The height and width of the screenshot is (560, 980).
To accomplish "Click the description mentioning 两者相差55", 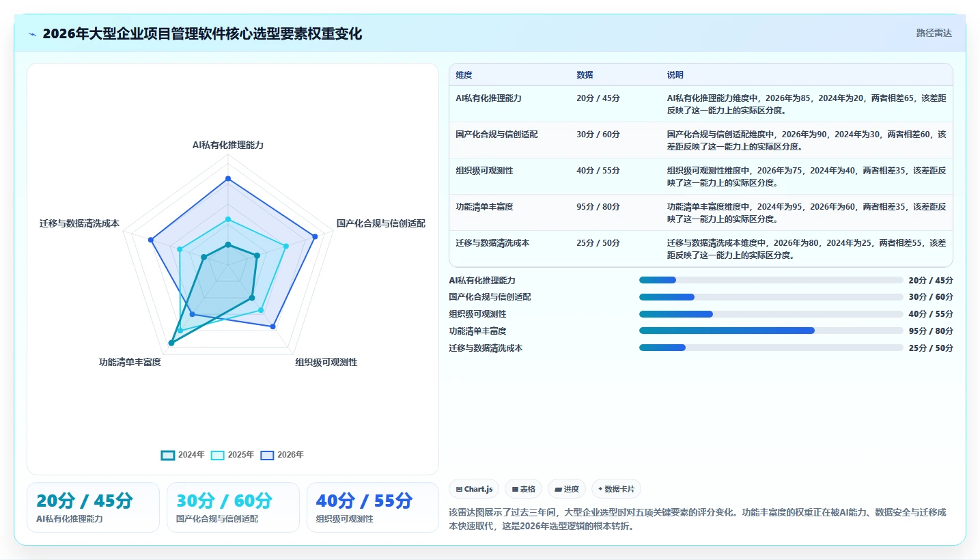I will click(807, 249).
